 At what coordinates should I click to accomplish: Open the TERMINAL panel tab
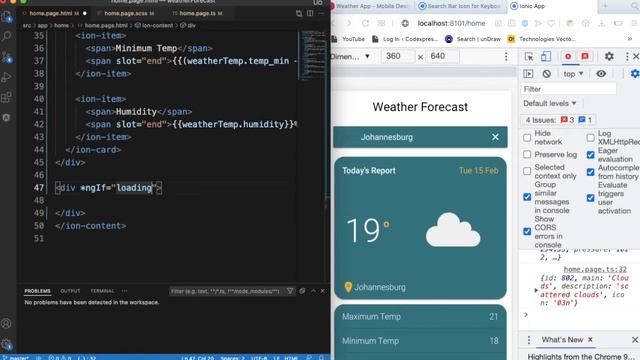(102, 291)
